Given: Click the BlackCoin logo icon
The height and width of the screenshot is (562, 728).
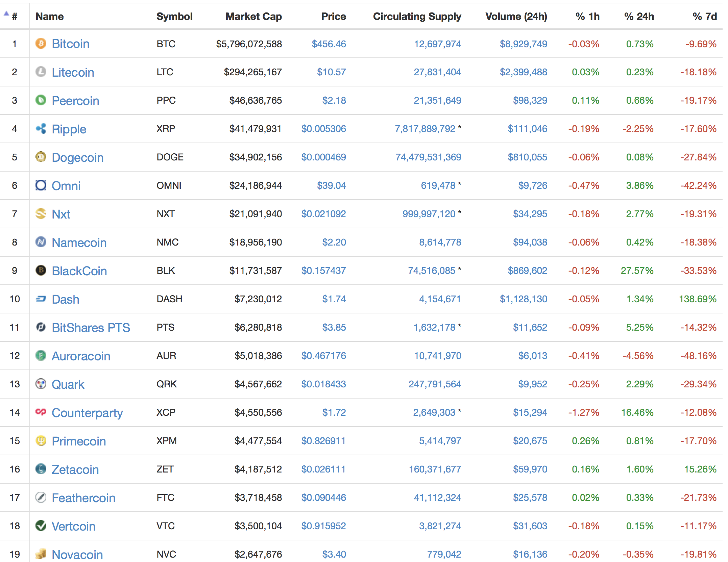Looking at the screenshot, I should click(41, 271).
